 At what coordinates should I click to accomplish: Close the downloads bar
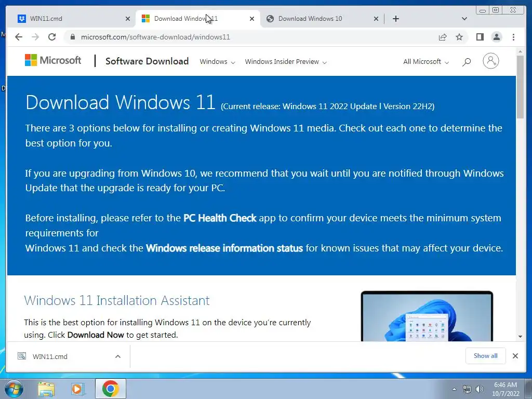coord(515,356)
